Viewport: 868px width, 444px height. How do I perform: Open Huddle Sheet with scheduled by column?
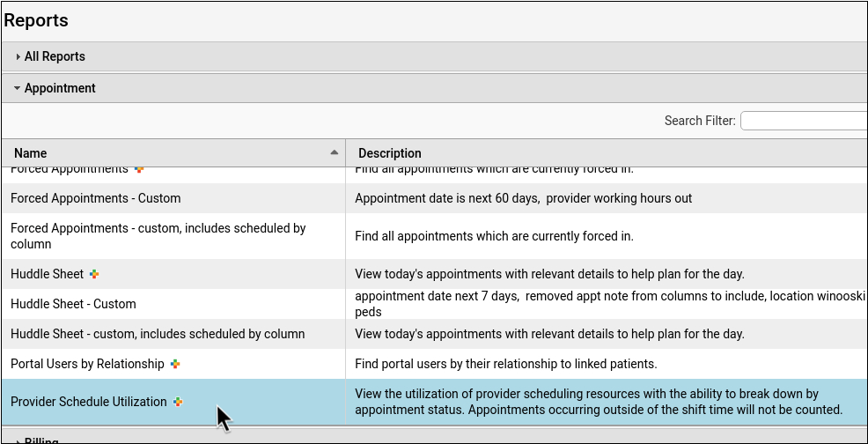point(158,334)
